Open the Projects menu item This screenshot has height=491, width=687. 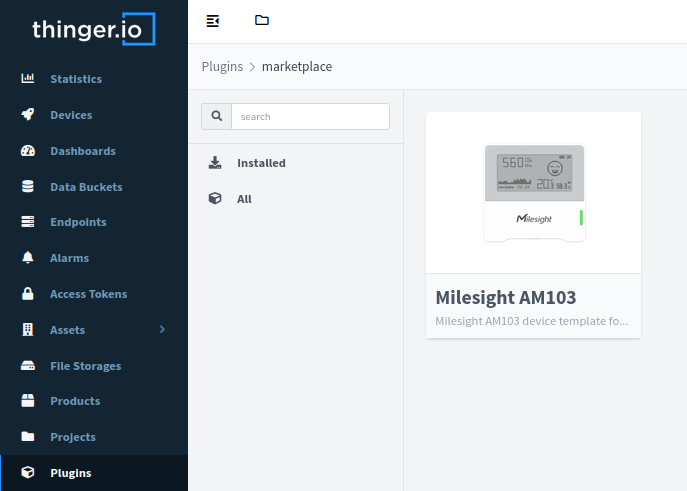pos(73,437)
